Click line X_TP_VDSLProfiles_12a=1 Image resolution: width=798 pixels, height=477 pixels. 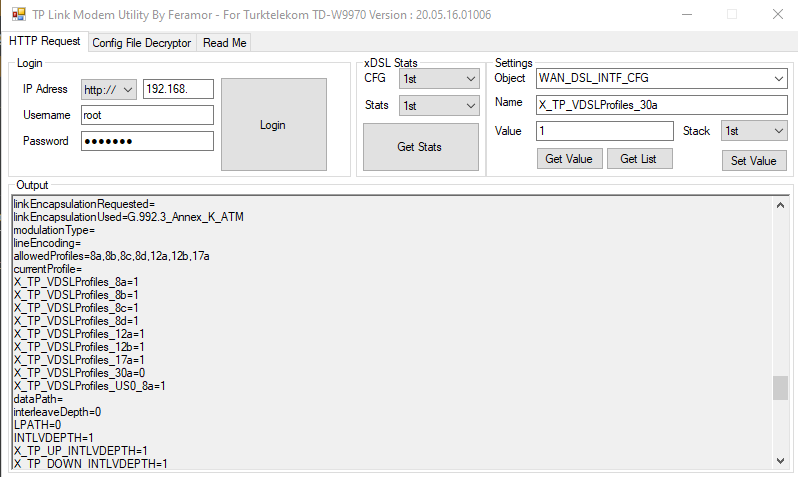[79, 334]
